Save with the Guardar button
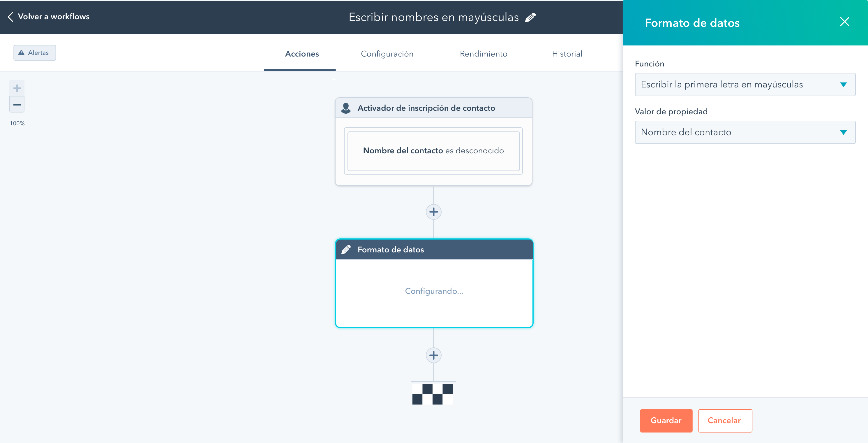Image resolution: width=868 pixels, height=443 pixels. coord(666,421)
